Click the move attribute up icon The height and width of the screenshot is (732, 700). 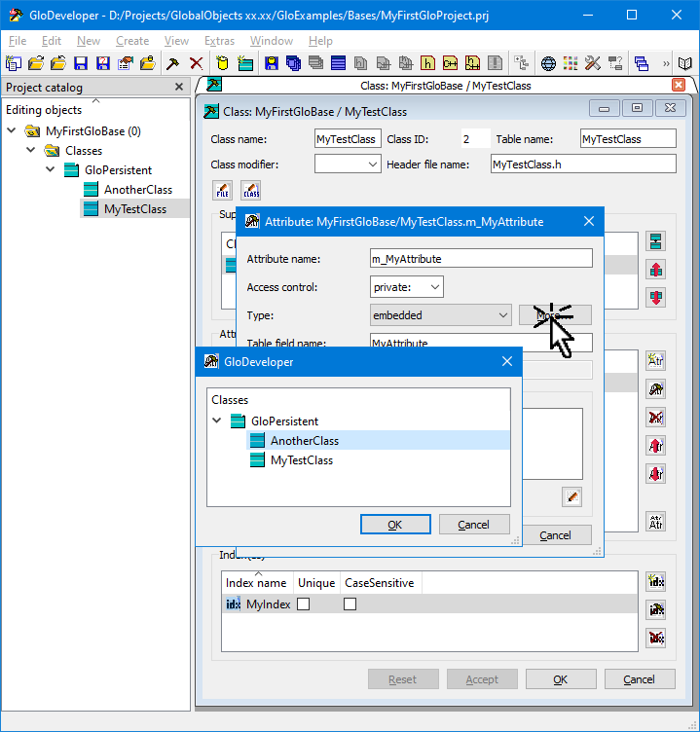[655, 446]
